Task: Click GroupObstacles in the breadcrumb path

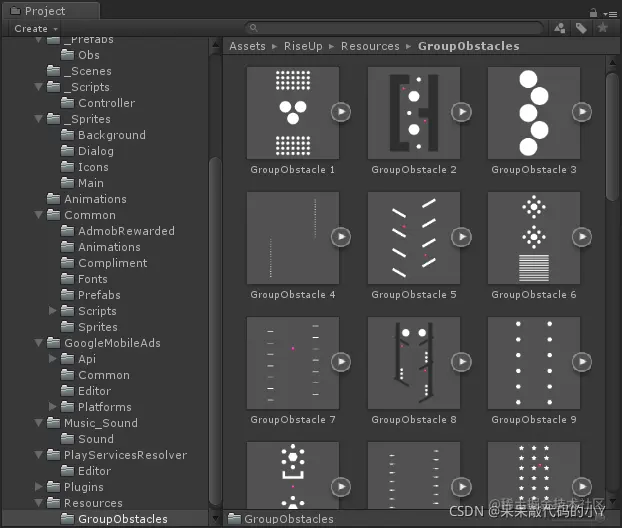Action: tap(468, 46)
